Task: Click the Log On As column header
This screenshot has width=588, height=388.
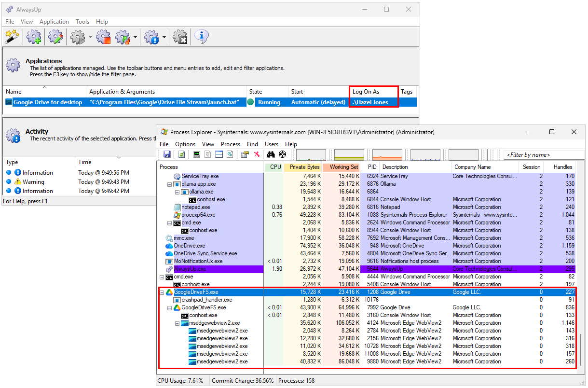Action: point(366,92)
